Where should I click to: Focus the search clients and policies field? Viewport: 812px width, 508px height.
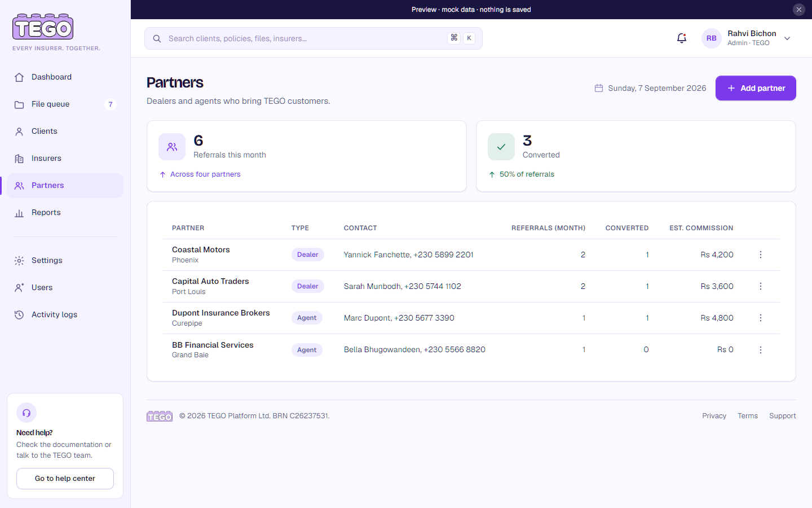click(314, 38)
